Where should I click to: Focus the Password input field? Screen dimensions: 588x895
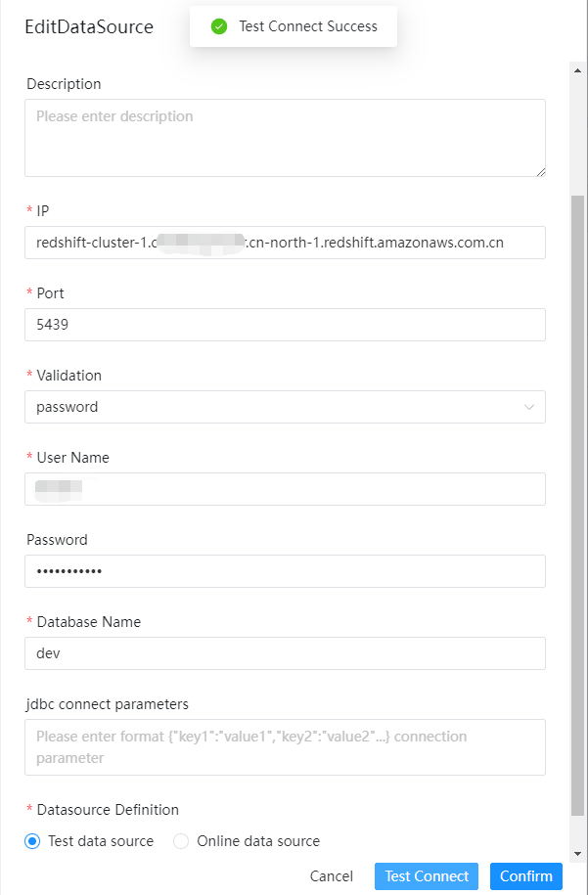(x=284, y=571)
